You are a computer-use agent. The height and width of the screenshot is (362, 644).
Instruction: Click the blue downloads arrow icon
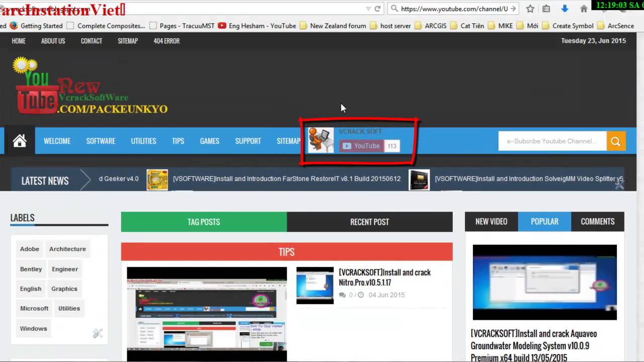pos(565,9)
